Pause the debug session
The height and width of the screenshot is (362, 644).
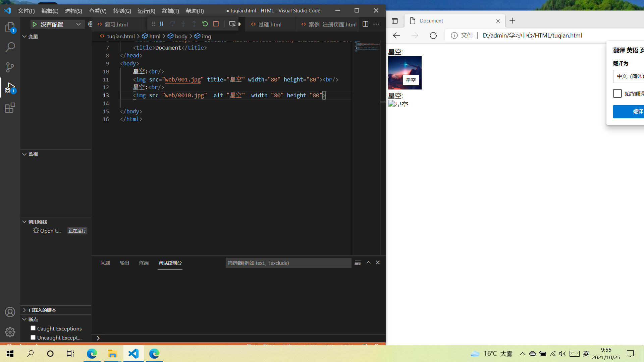161,24
